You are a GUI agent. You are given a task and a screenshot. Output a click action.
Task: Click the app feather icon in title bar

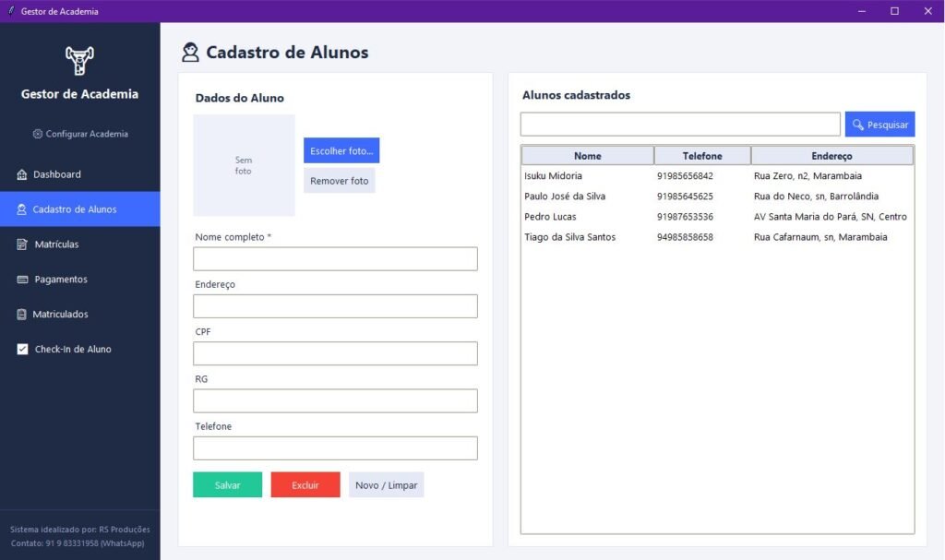[10, 11]
